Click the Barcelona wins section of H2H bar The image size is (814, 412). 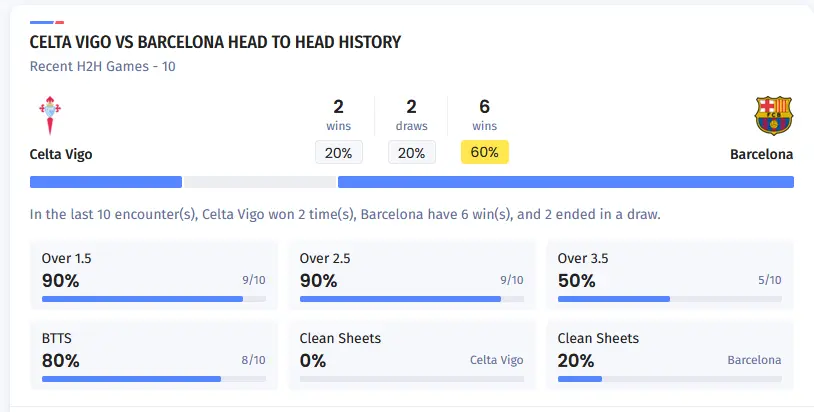[566, 182]
